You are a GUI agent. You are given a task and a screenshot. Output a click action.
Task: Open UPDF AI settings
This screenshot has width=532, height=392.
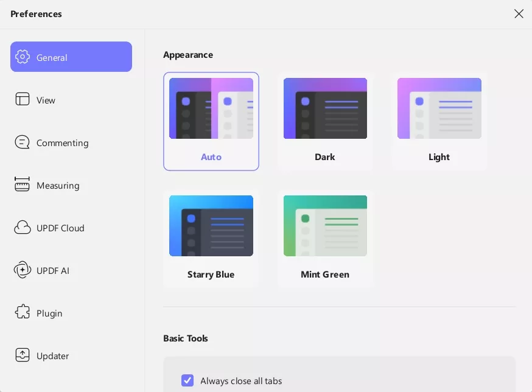71,270
